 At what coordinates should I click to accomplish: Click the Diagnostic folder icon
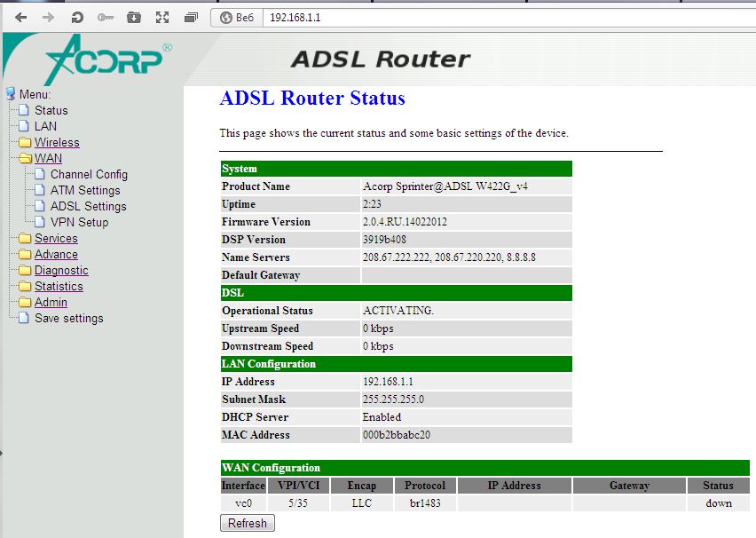click(25, 270)
